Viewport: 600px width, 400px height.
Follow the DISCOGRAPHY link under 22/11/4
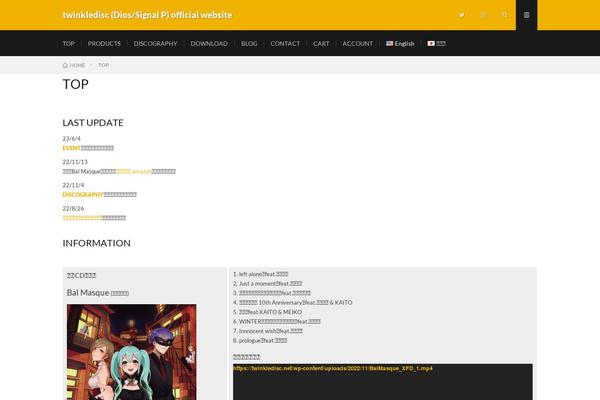click(83, 194)
